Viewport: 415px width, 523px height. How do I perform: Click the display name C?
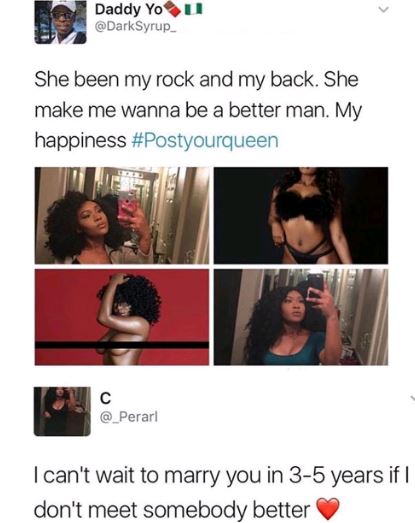(x=105, y=398)
